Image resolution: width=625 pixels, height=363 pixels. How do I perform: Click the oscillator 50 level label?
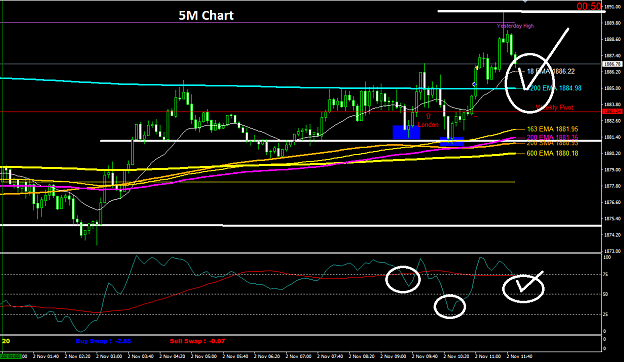(606, 294)
